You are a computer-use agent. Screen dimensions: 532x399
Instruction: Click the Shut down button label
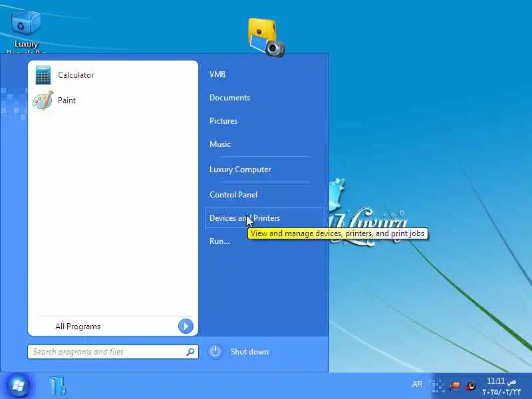coord(250,352)
